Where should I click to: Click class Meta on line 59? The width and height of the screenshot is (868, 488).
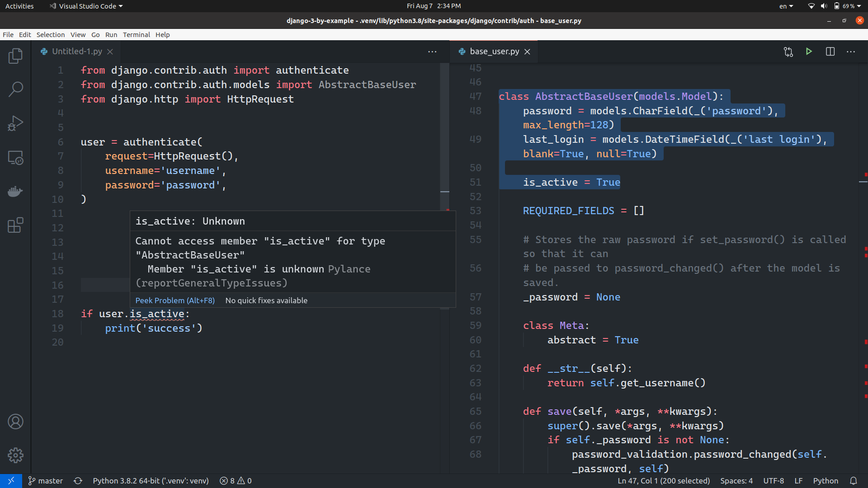point(556,325)
